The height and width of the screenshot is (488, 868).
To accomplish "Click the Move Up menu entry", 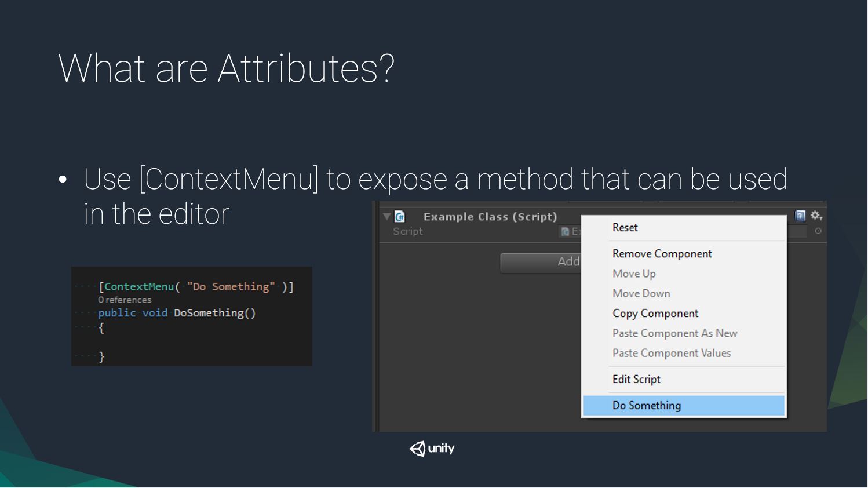I will [684, 274].
